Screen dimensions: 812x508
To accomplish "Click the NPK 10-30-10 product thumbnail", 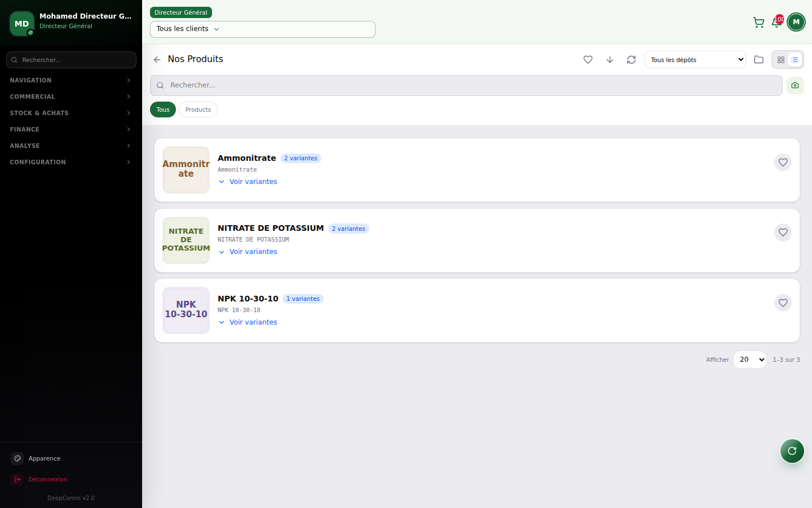I will [x=186, y=310].
